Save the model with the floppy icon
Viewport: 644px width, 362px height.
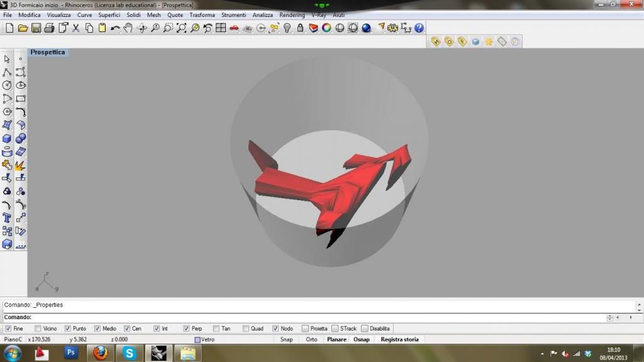point(36,28)
